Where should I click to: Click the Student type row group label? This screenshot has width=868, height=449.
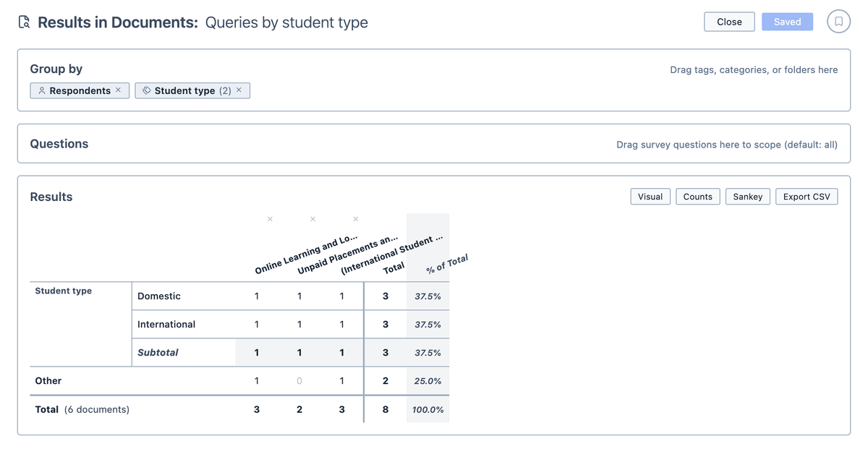pyautogui.click(x=64, y=291)
